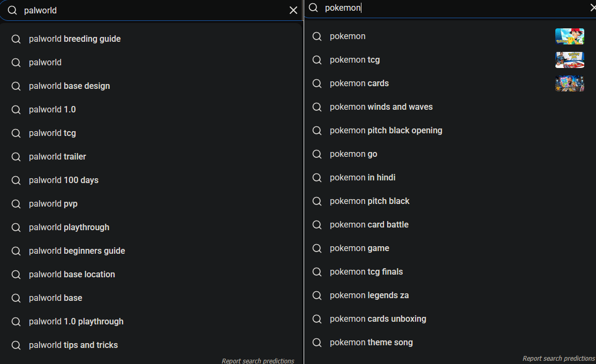Open the pokemon tcg suggestion thumbnail
The width and height of the screenshot is (596, 364).
coord(569,59)
